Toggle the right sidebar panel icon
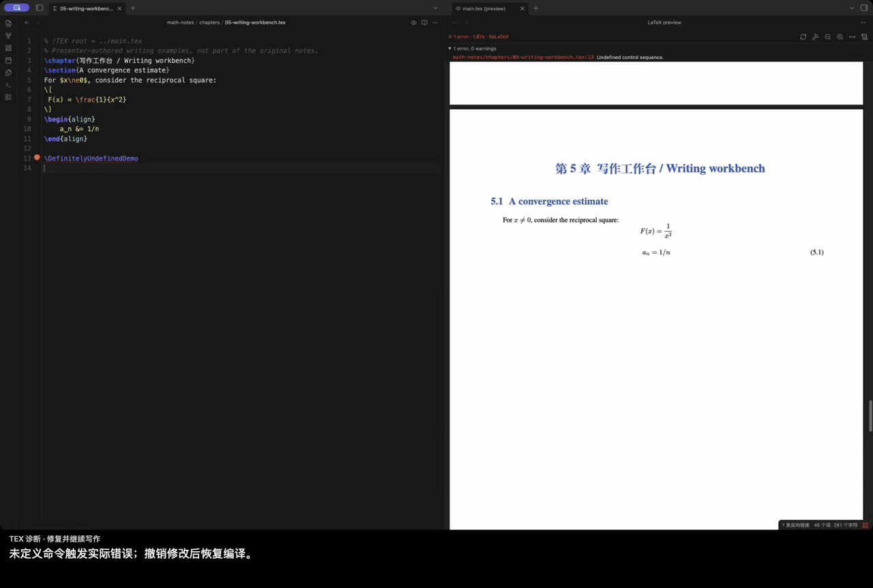 click(864, 8)
